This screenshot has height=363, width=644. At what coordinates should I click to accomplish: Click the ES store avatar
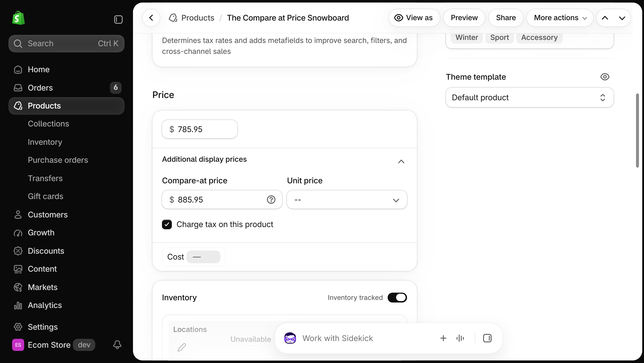18,345
